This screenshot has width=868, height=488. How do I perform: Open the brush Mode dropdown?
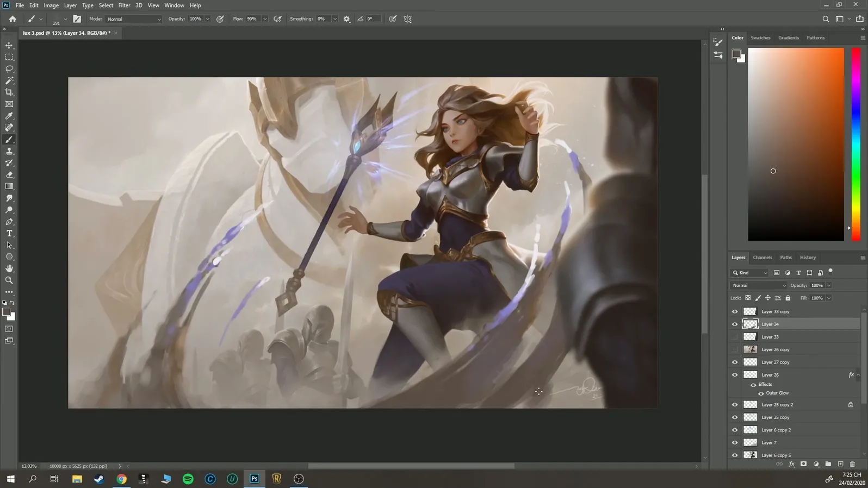tap(134, 19)
